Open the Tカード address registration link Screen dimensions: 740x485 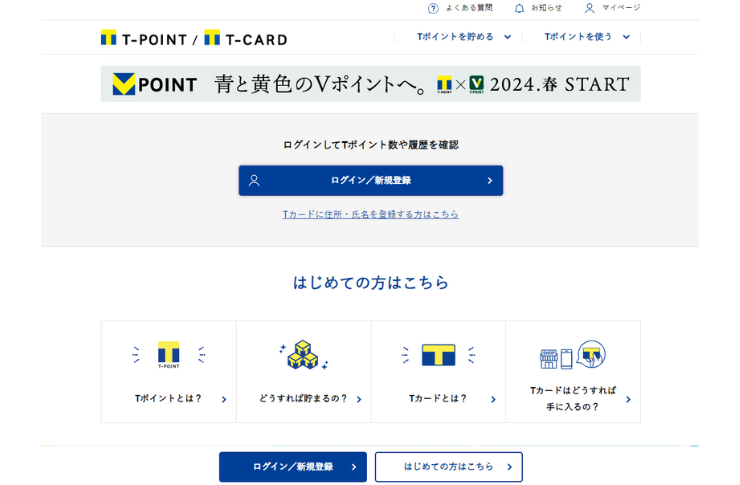point(370,214)
